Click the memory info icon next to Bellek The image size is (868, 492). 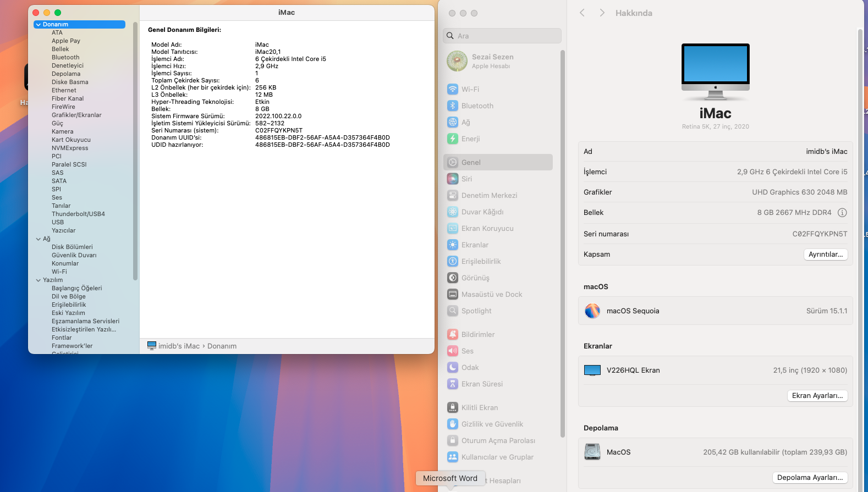[842, 213]
